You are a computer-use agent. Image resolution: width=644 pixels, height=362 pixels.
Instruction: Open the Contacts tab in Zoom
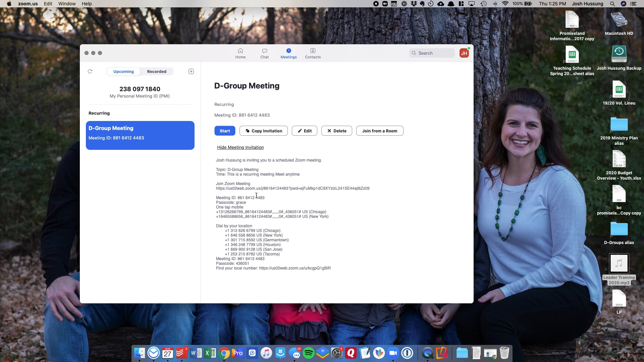(313, 53)
